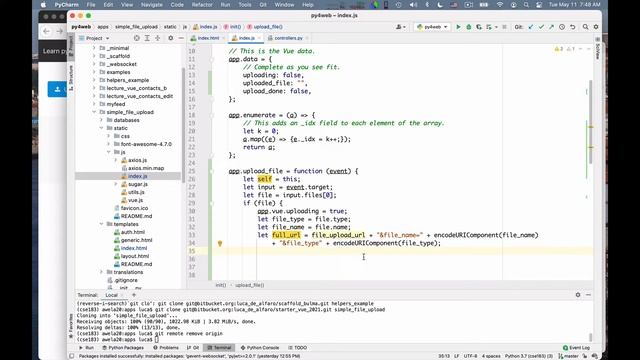Expand the translations folder
Image resolution: width=640 pixels, height=360 pixels.
coord(102,272)
